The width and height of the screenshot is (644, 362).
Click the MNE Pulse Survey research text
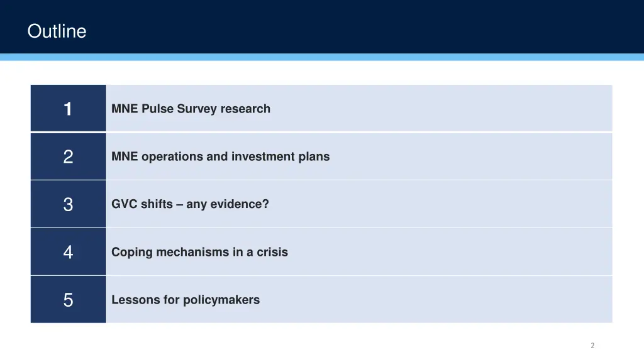[x=191, y=109]
